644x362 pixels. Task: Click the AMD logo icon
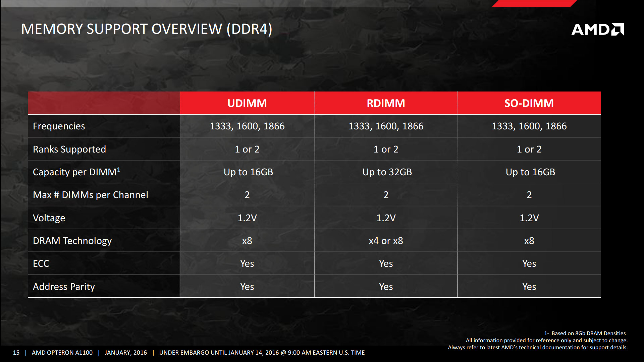point(597,29)
